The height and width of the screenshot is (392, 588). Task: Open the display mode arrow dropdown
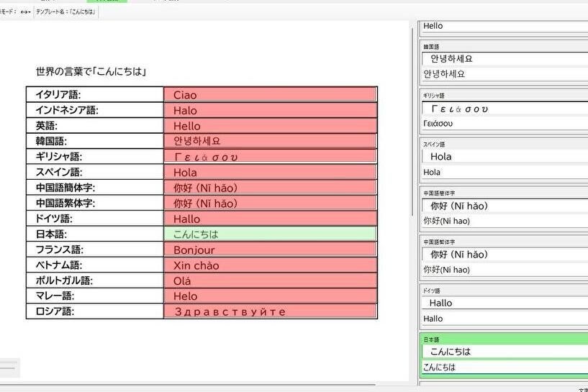point(25,12)
